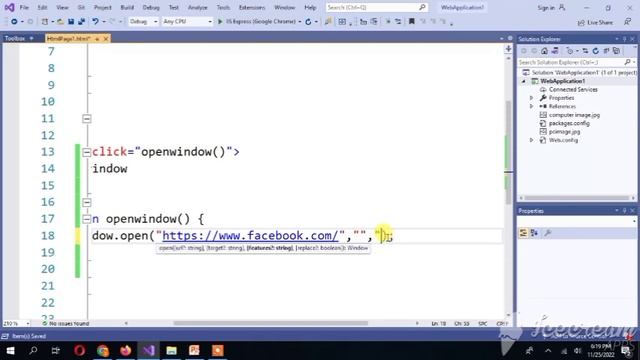The image size is (640, 360).
Task: Click the editor horizontal scrollbar
Action: pyautogui.click(x=271, y=323)
